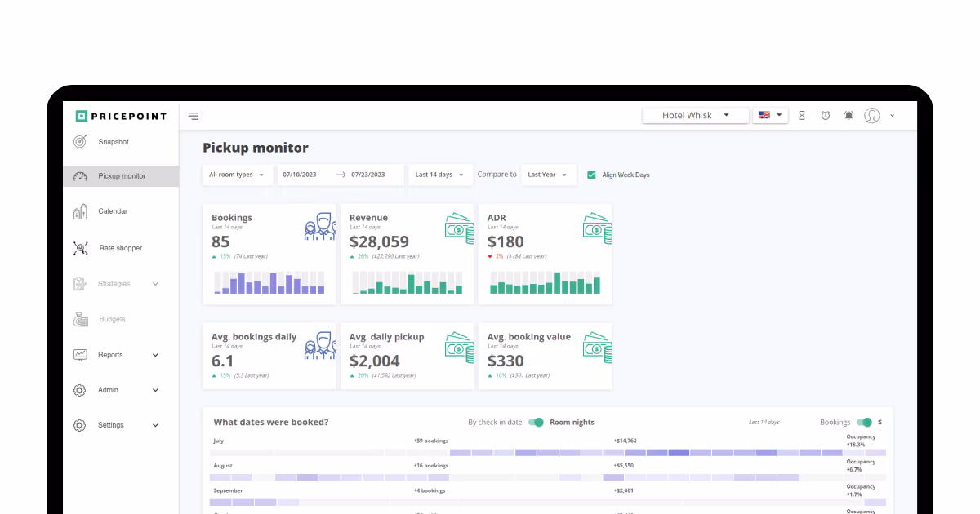Open Snapshot in the sidebar
Screen dimensions: 980x514
[114, 142]
